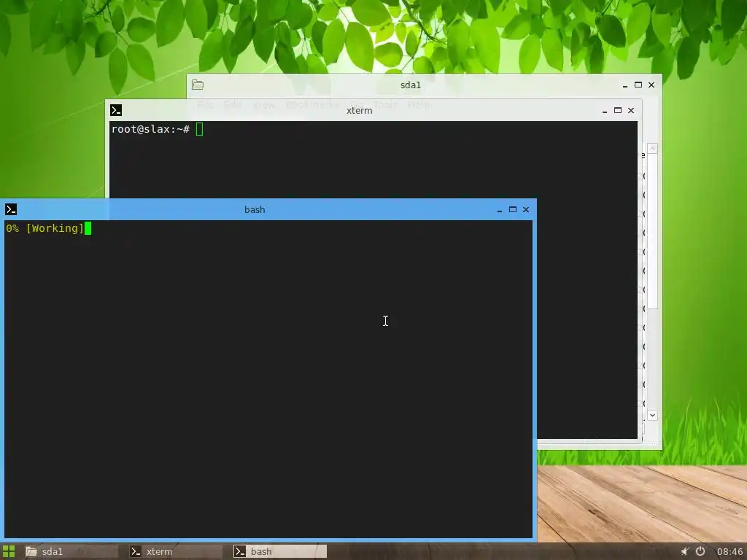747x560 pixels.
Task: Click the terminal icon on bash taskbar entry
Action: tap(240, 551)
